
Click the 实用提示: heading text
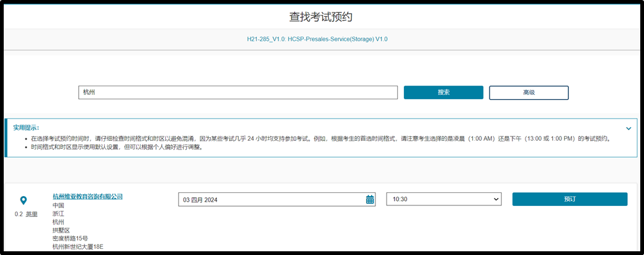(26, 128)
